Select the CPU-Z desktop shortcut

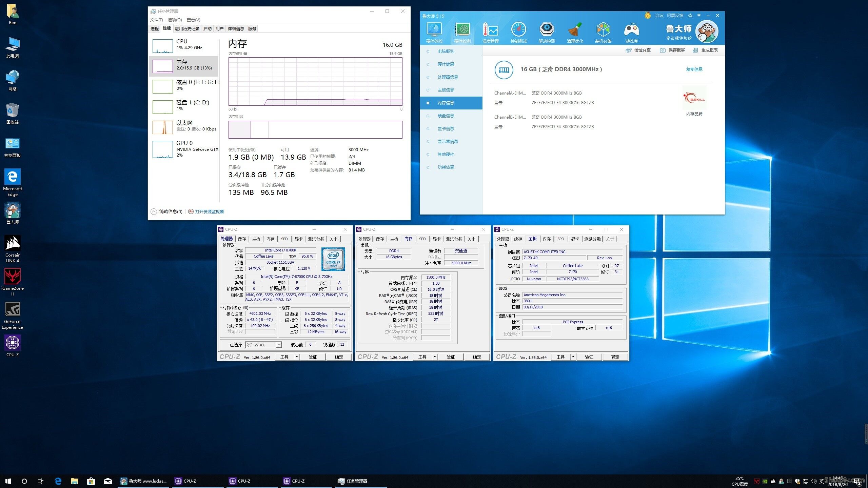pos(13,346)
